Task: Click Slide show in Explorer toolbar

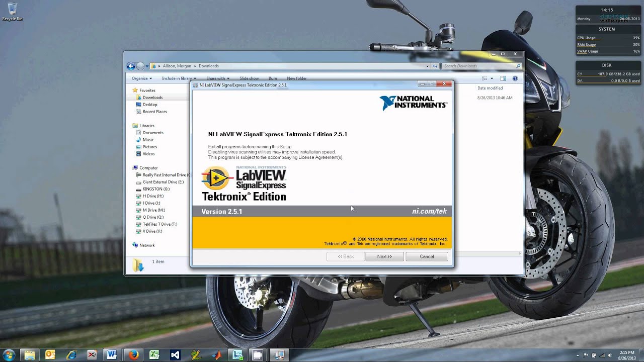Action: [249, 78]
